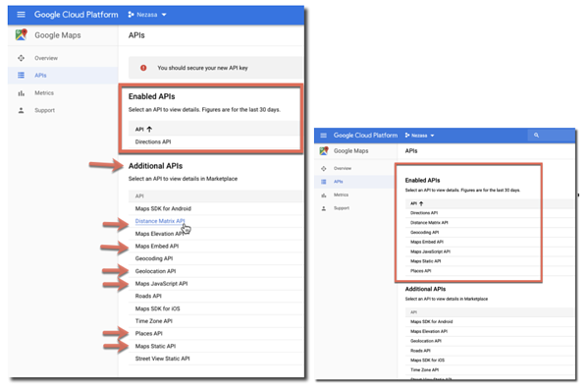Image resolution: width=588 pixels, height=389 pixels.
Task: Select Geolocation API in right Additional APIs
Action: 426,341
